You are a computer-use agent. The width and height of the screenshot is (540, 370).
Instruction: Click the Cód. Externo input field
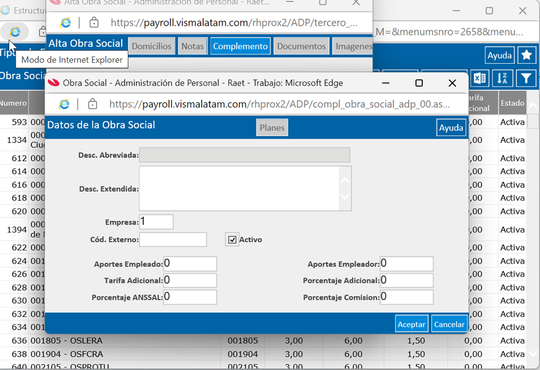pyautogui.click(x=173, y=239)
